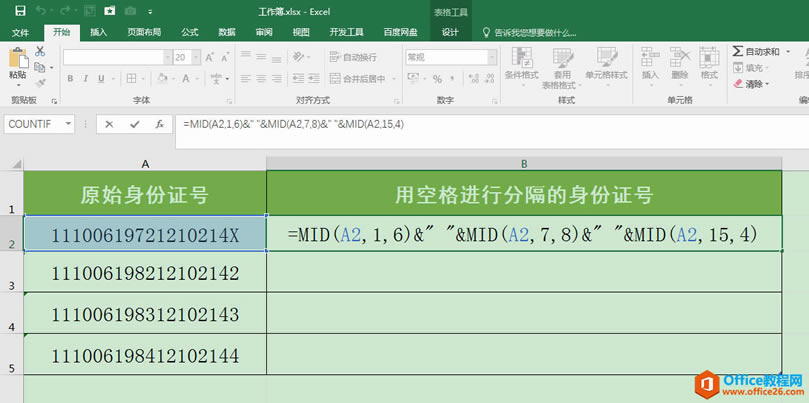Viewport: 809px width, 403px height.
Task: Open 设计 table design tab
Action: pos(450,33)
